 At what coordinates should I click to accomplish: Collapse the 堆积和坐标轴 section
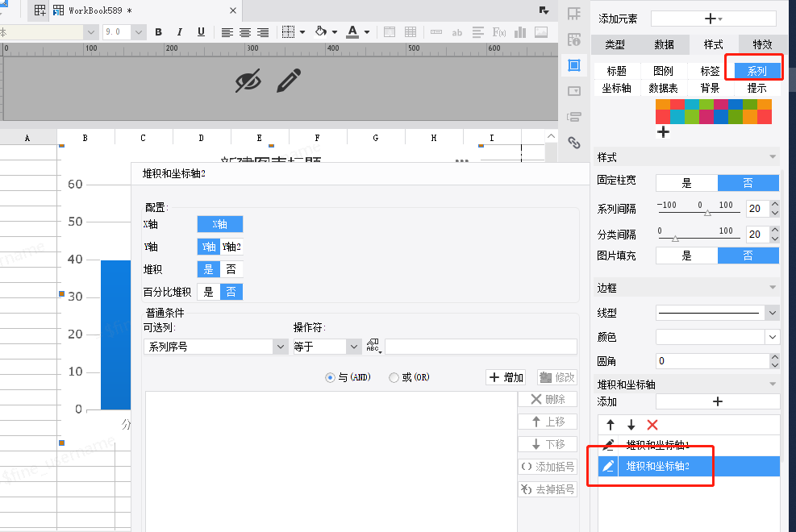click(x=772, y=384)
